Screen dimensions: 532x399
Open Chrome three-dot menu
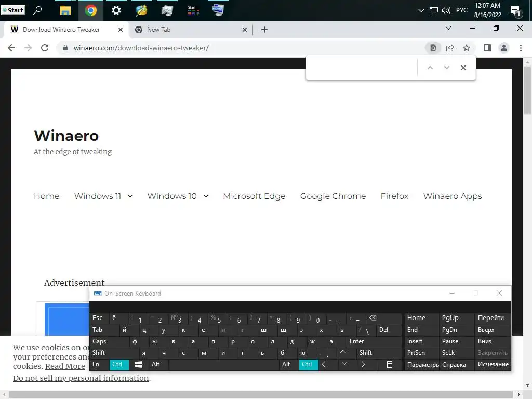coord(521,48)
